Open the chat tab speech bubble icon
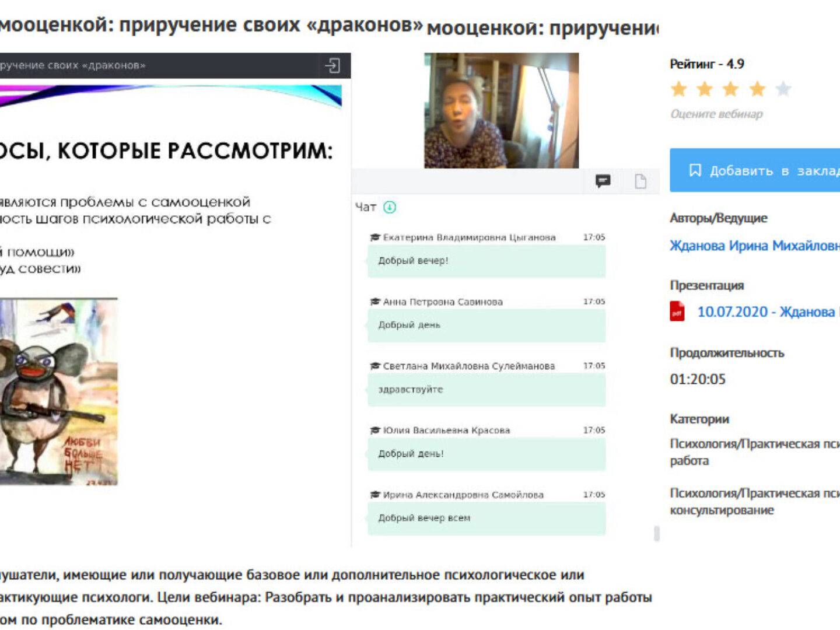 (x=603, y=181)
